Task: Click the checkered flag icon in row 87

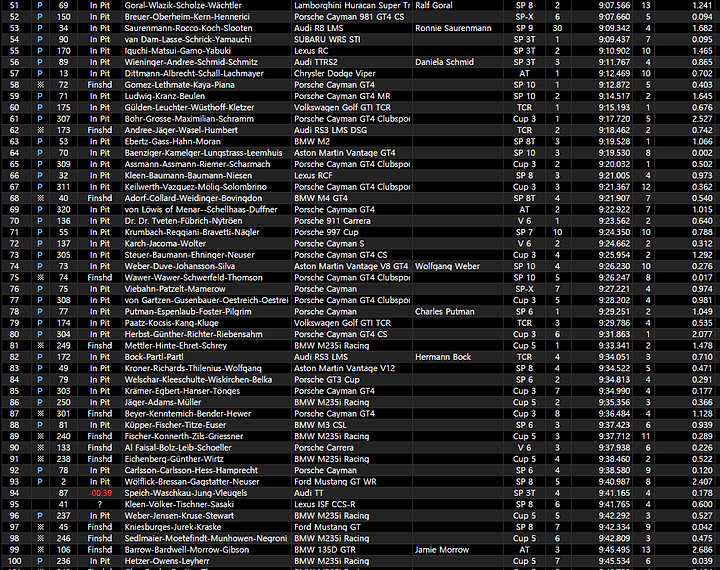Action: (40, 414)
